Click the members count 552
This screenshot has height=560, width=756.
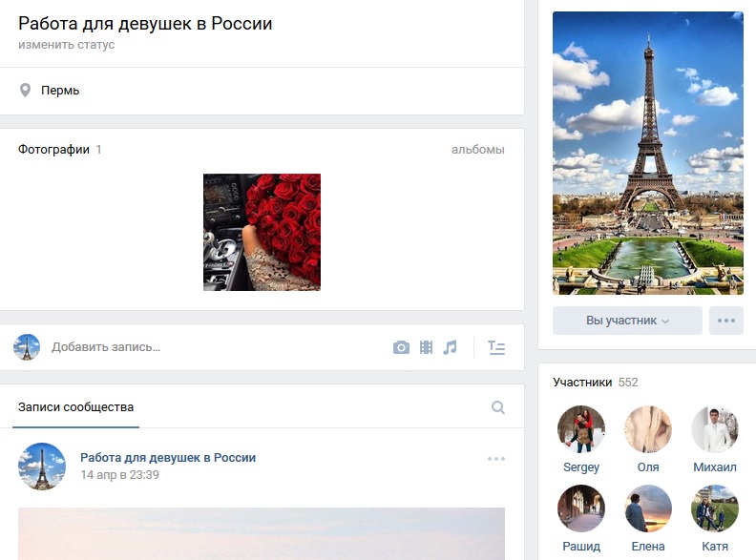(628, 383)
